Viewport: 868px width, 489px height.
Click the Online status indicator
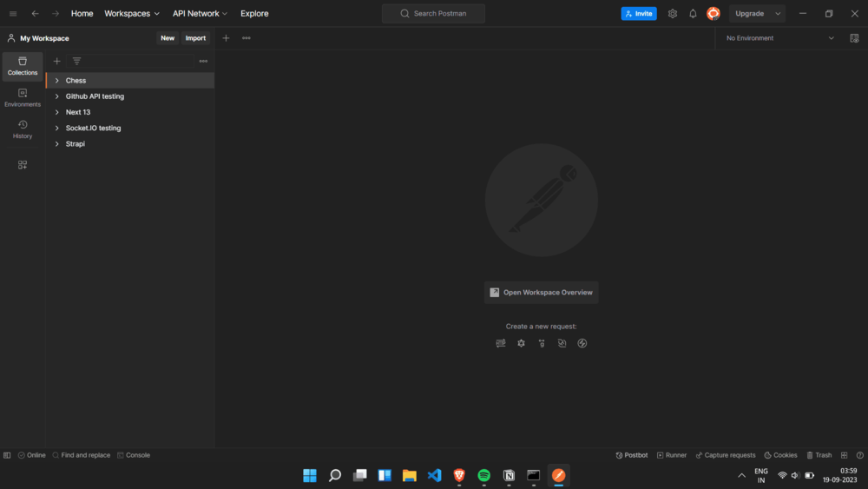[32, 455]
